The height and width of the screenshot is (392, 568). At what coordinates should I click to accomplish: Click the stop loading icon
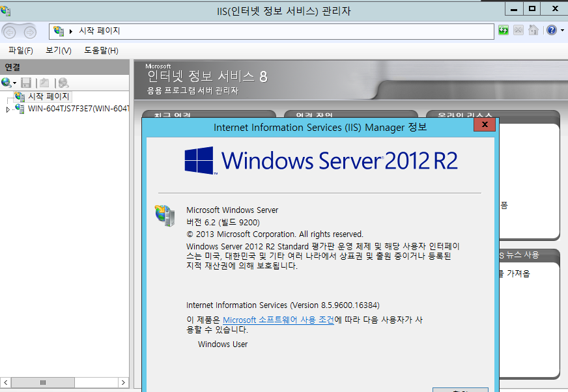pos(518,30)
